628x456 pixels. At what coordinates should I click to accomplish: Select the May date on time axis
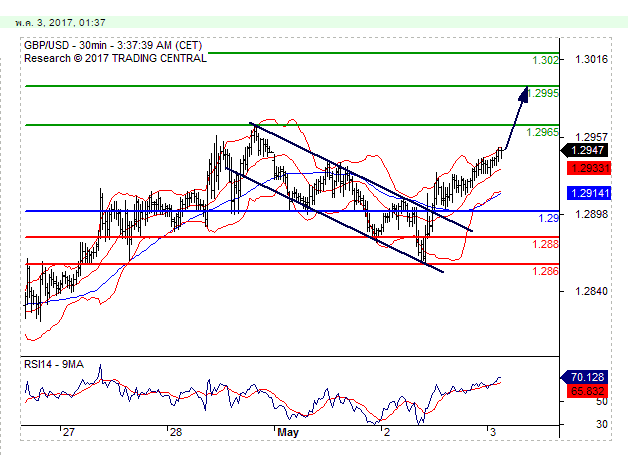point(288,433)
